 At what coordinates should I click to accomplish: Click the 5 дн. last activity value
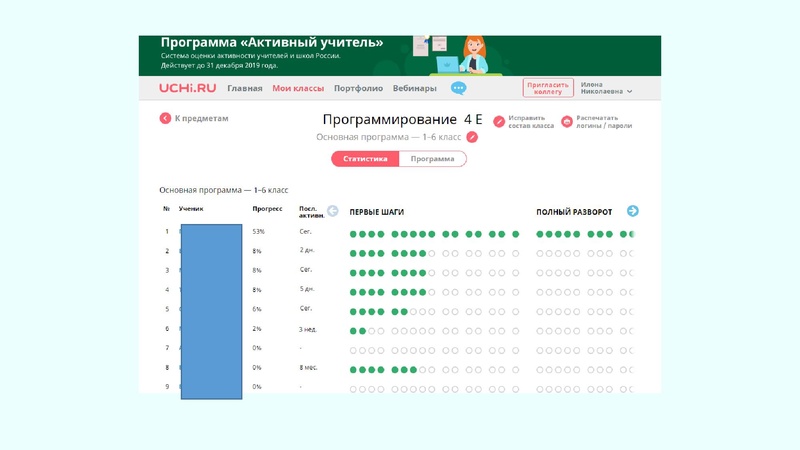tap(307, 289)
